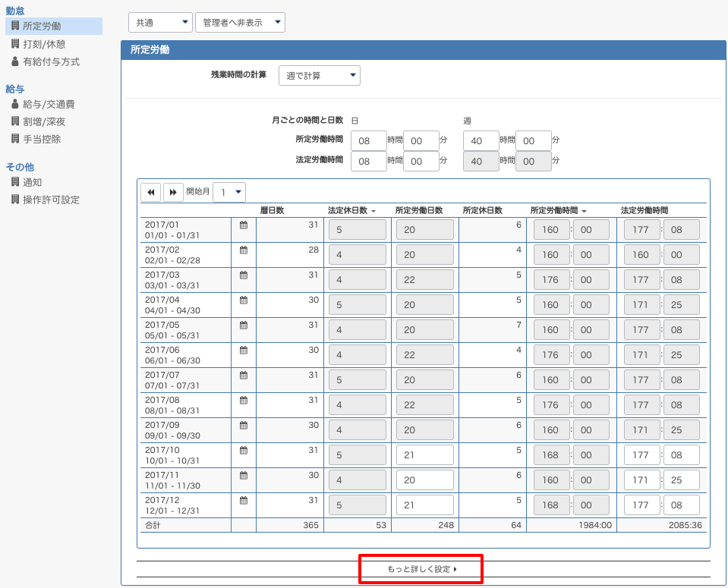Screen dimensions: 728x588
Task: Go to next year with forward button
Action: [173, 192]
